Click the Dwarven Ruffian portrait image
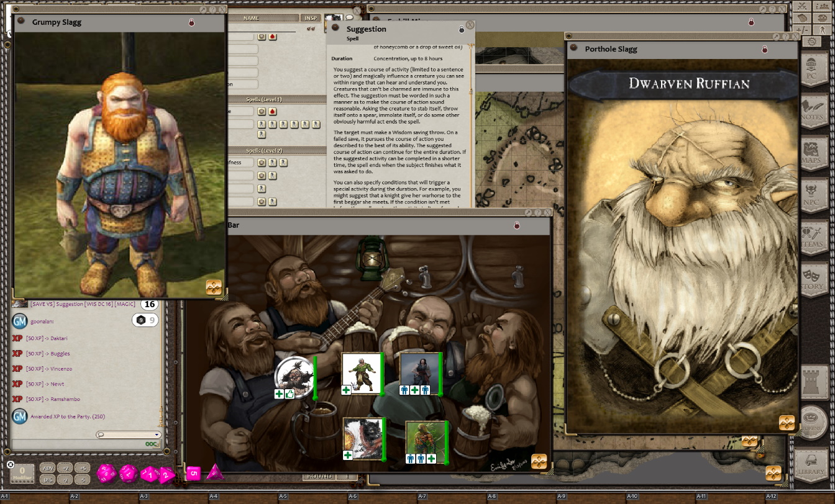Image resolution: width=835 pixels, height=504 pixels. click(682, 245)
